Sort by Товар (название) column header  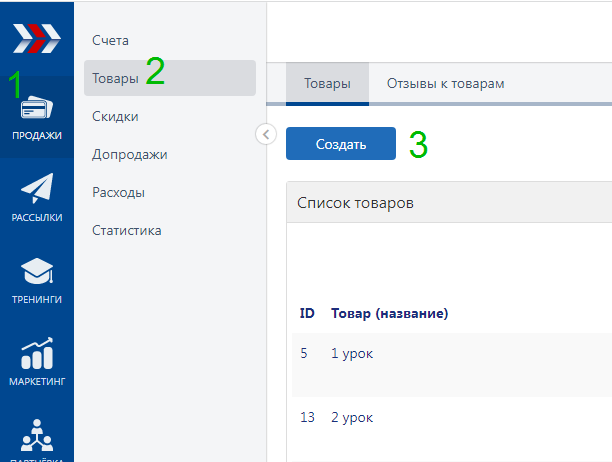389,313
